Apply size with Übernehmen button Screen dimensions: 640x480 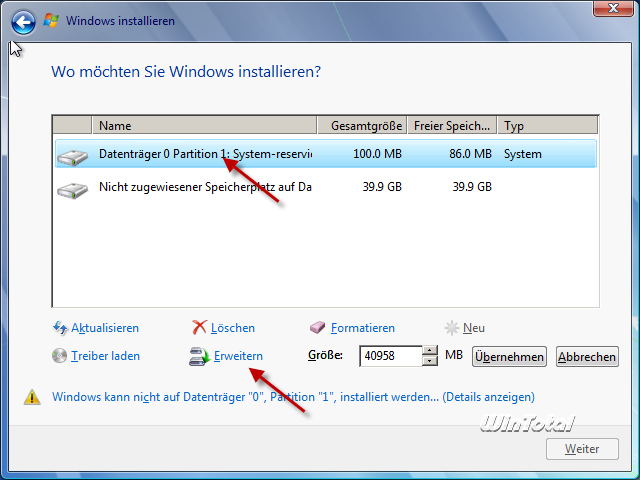[509, 357]
